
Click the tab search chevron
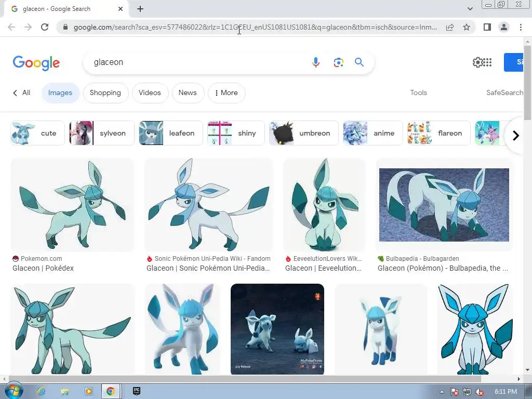[x=470, y=9]
